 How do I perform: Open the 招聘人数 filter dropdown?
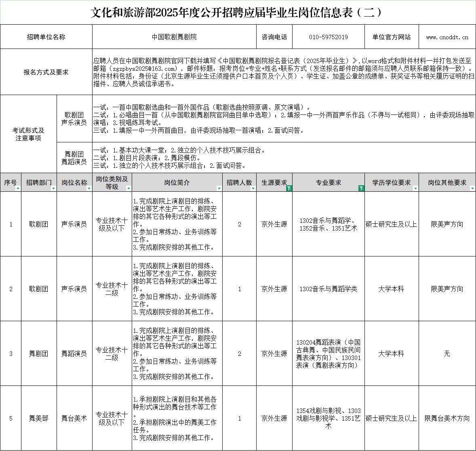pos(253,188)
